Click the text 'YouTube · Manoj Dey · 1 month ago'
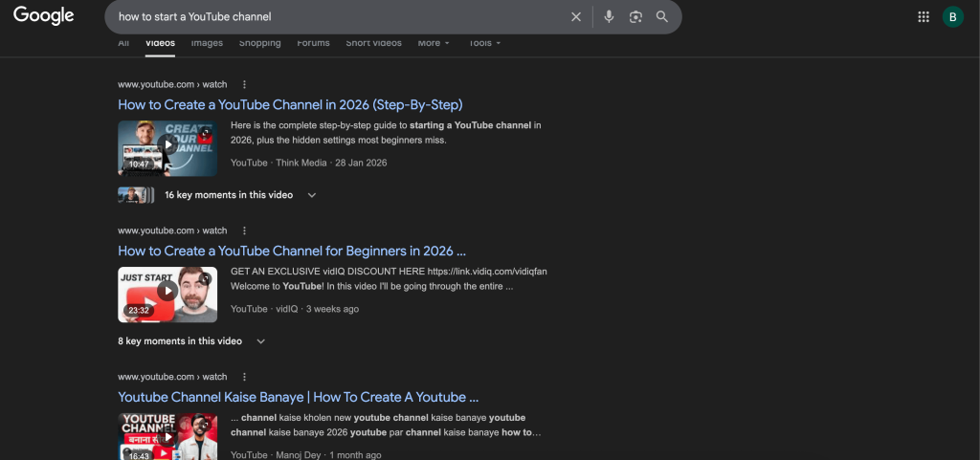This screenshot has height=460, width=980. 305,455
